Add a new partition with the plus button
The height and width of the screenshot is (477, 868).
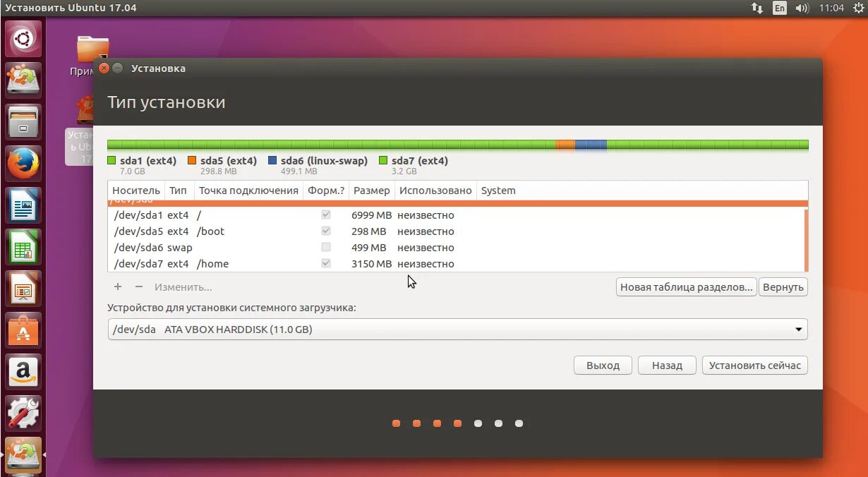118,286
